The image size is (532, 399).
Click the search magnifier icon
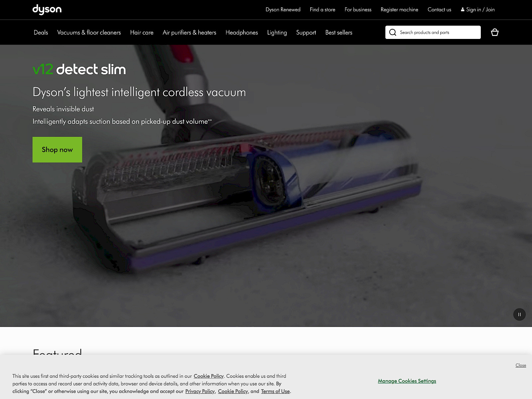[393, 32]
